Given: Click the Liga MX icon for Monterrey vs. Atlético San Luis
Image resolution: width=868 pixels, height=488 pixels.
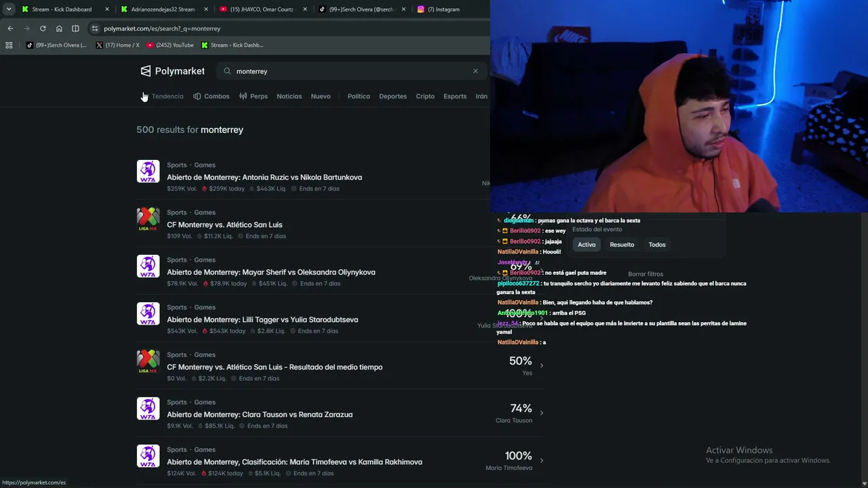Looking at the screenshot, I should pos(148,219).
